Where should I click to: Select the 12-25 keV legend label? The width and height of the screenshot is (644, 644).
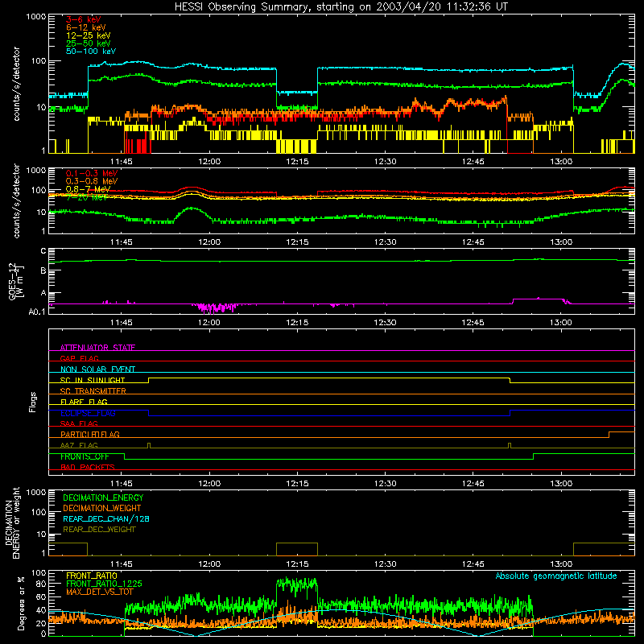tap(89, 35)
